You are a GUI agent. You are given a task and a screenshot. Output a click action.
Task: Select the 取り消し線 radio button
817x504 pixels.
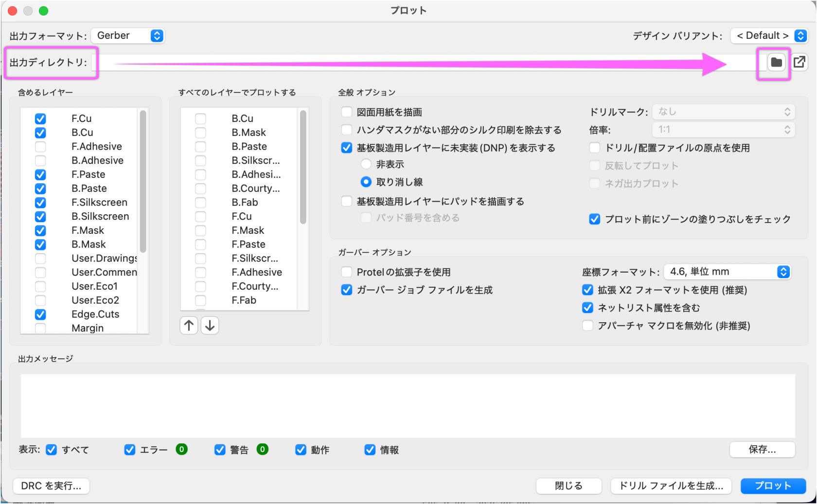click(x=366, y=182)
